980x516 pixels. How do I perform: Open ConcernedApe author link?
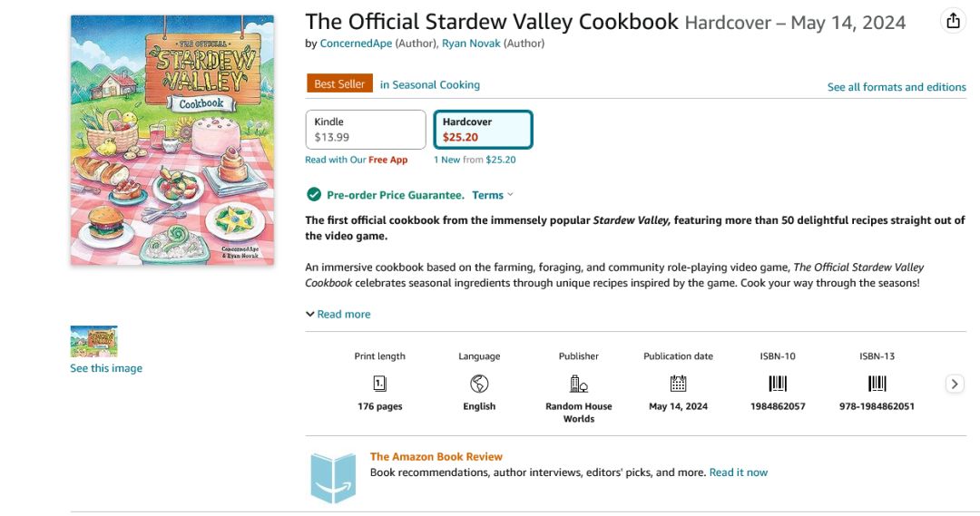click(356, 44)
